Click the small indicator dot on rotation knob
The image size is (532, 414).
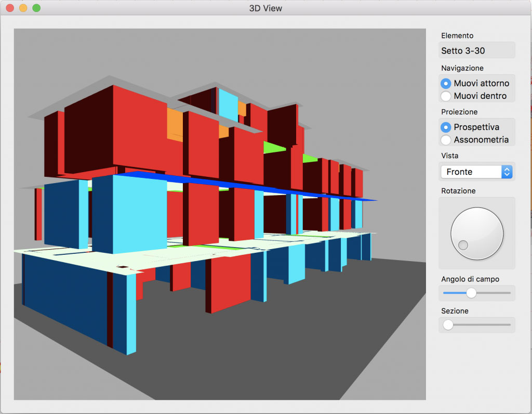[463, 245]
